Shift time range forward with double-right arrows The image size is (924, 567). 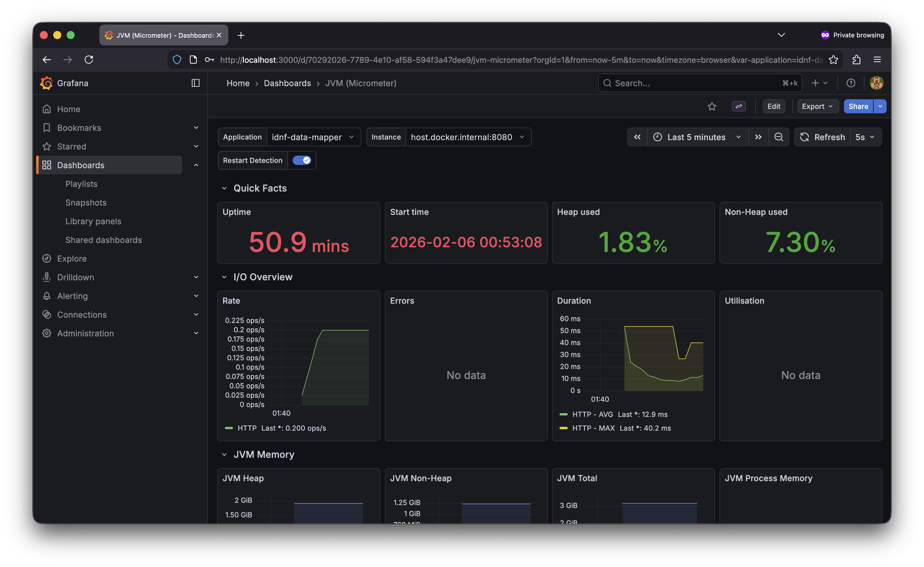point(758,137)
